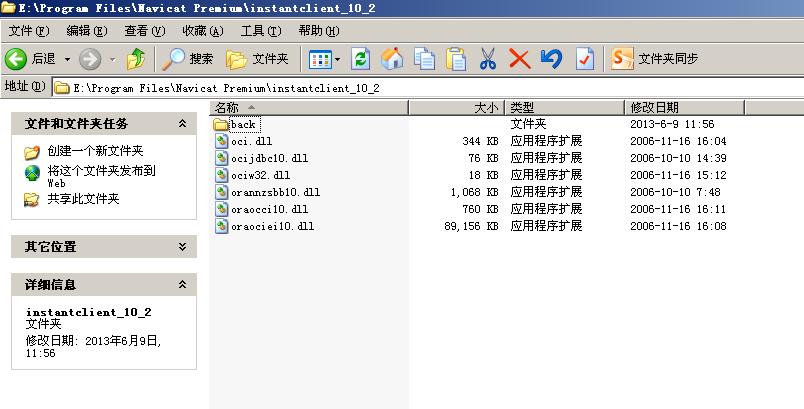Select the oraocci10.dll file icon
The image size is (804, 409).
click(222, 209)
